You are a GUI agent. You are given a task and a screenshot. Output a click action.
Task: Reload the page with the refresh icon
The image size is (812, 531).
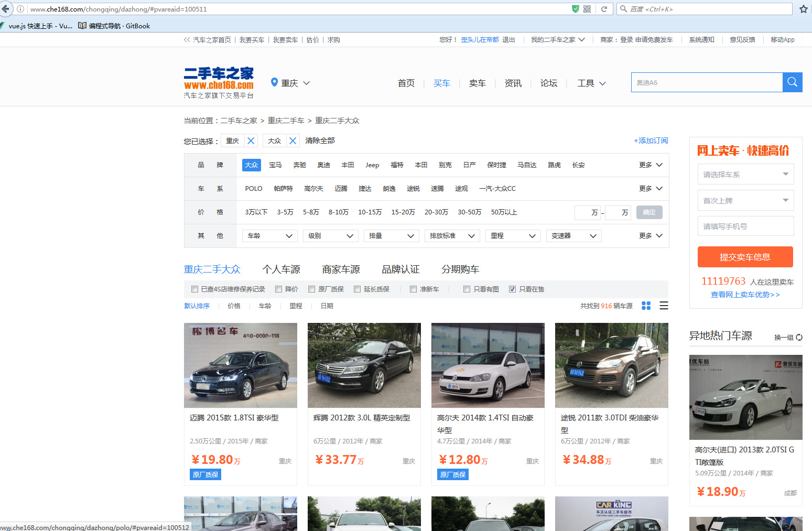click(x=604, y=9)
